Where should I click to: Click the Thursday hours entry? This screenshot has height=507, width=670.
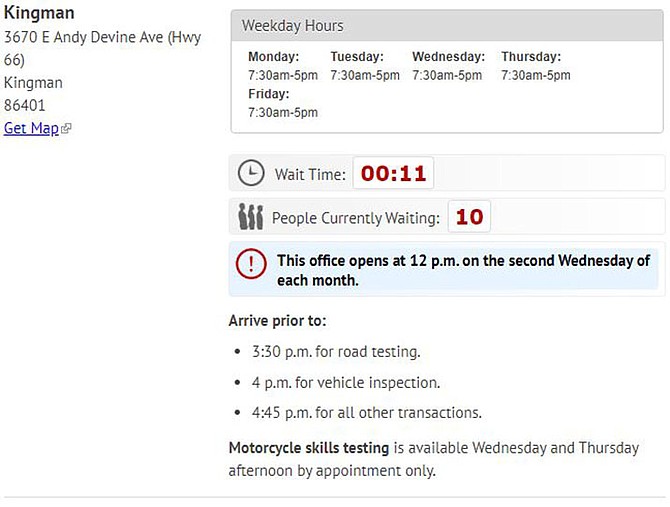coord(536,66)
